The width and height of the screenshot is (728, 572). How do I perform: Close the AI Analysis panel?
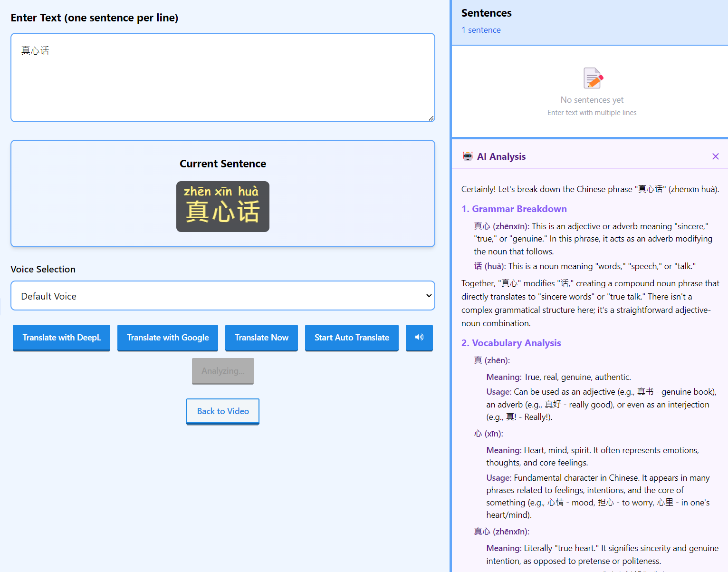(x=716, y=156)
